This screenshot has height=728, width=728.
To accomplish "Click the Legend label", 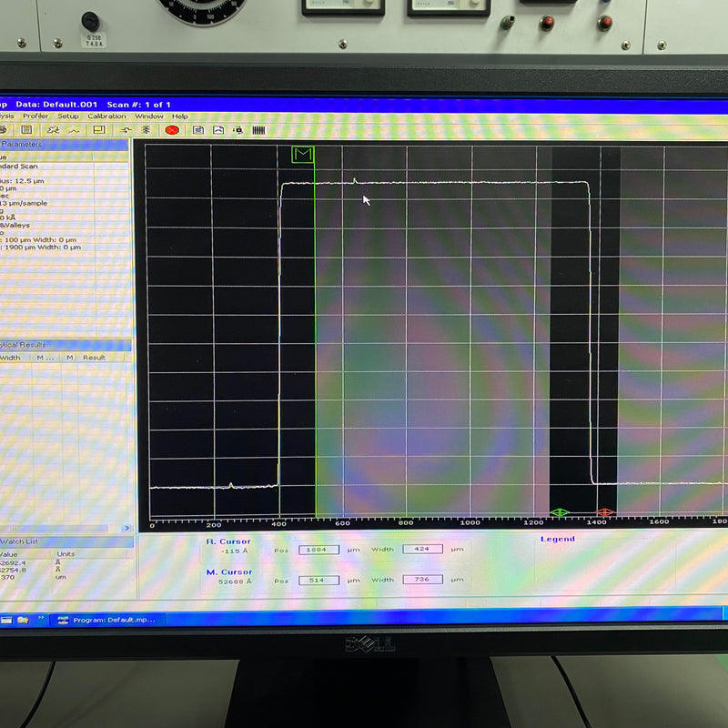I will click(558, 539).
